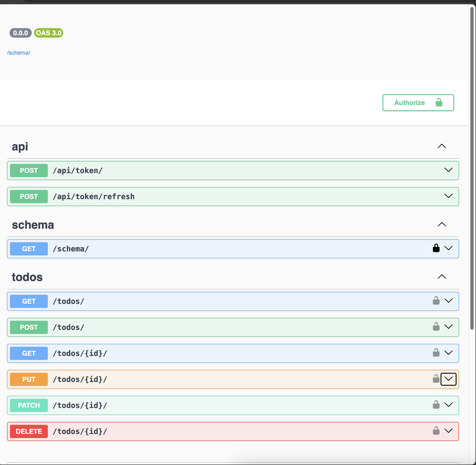Screen dimensions: 476x465
Task: Click lock icon on GET /todos/ row
Action: click(436, 301)
